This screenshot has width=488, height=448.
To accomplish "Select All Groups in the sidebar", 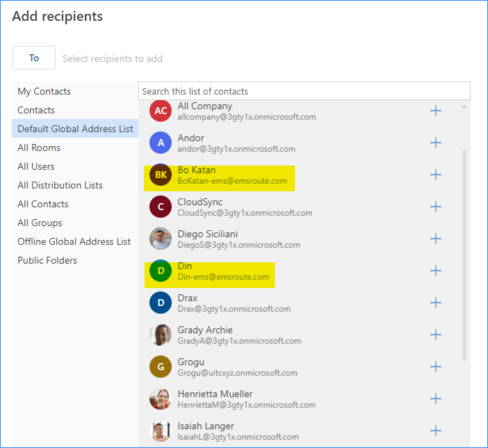I will point(40,223).
